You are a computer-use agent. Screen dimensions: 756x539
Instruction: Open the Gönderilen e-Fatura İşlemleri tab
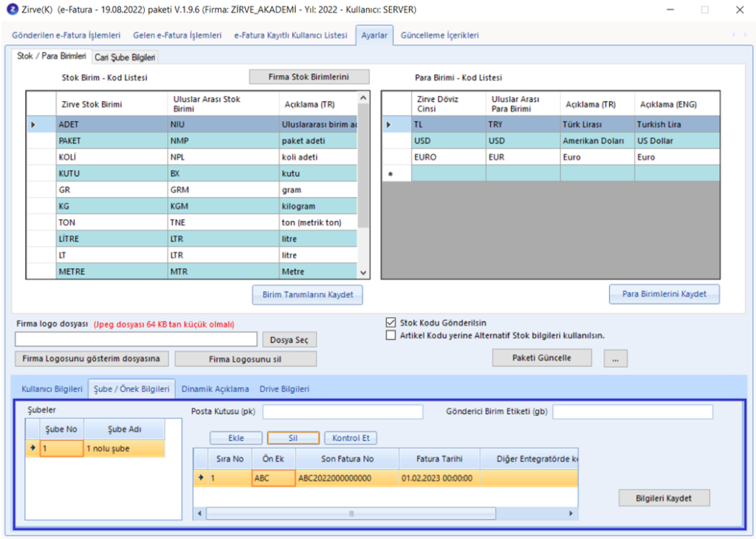[x=66, y=35]
